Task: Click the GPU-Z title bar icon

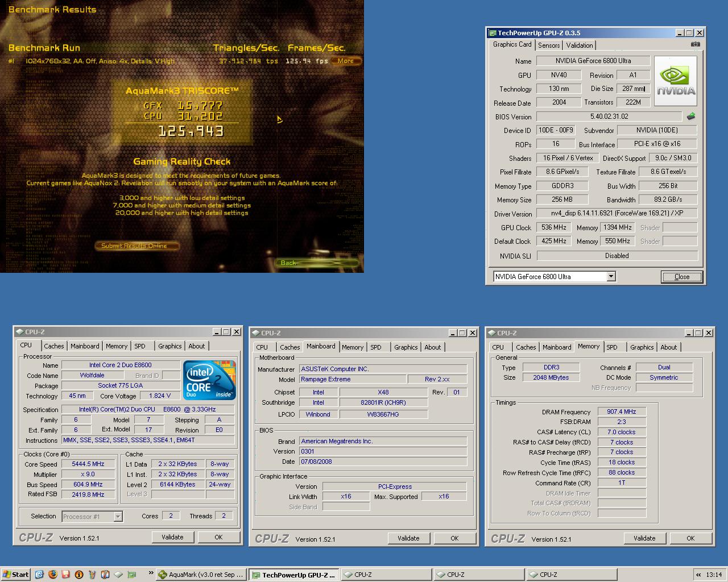Action: (492, 33)
